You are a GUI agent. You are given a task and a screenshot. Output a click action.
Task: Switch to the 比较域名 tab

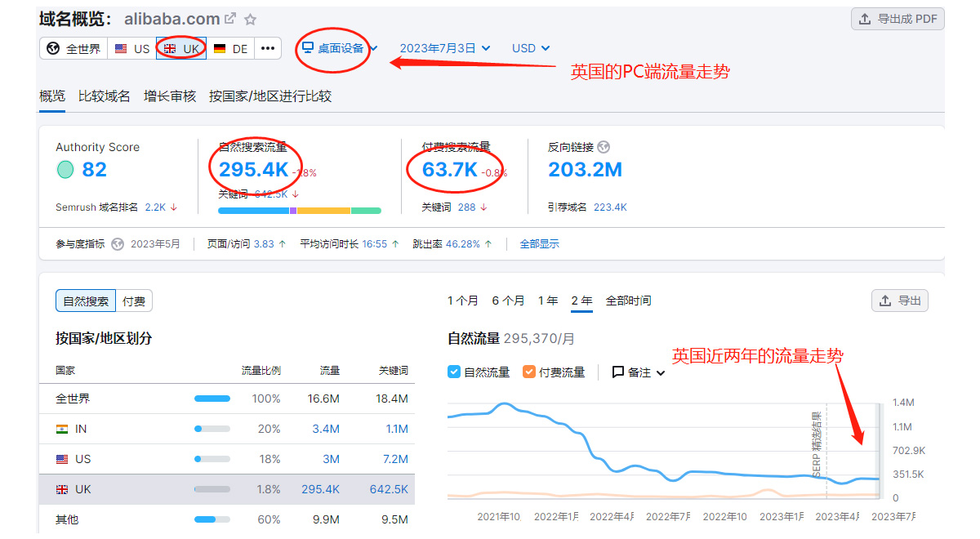(105, 96)
